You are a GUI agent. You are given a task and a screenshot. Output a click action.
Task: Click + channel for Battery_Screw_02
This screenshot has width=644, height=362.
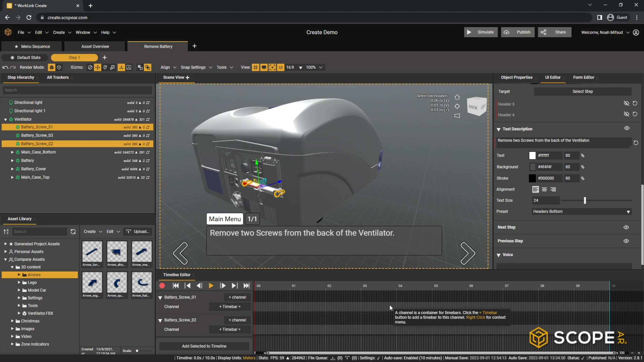coord(237,320)
